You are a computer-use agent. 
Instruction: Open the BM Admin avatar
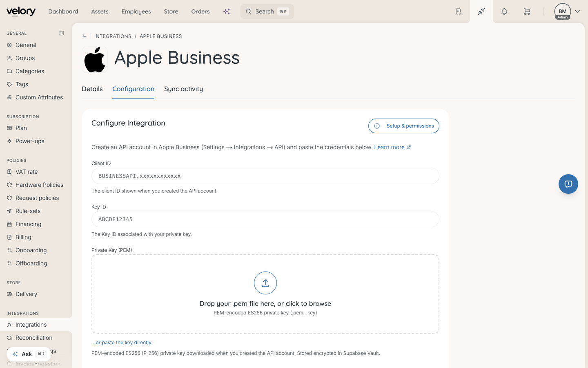coord(563,11)
